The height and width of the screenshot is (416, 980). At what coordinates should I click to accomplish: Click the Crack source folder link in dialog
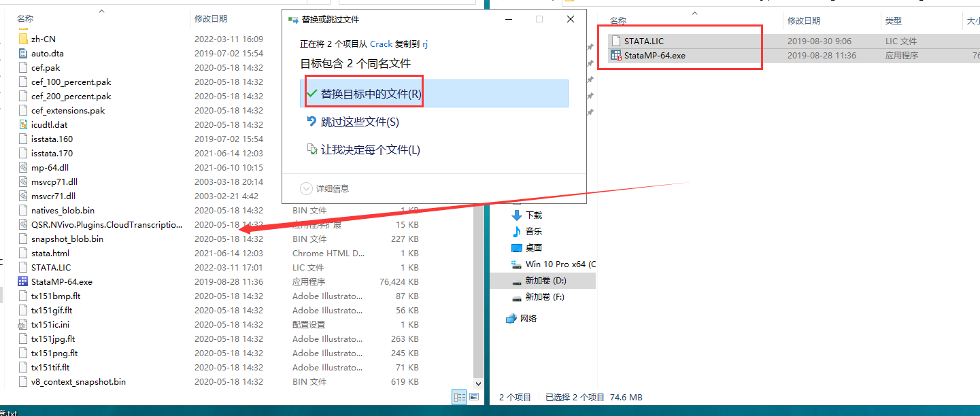pyautogui.click(x=381, y=44)
